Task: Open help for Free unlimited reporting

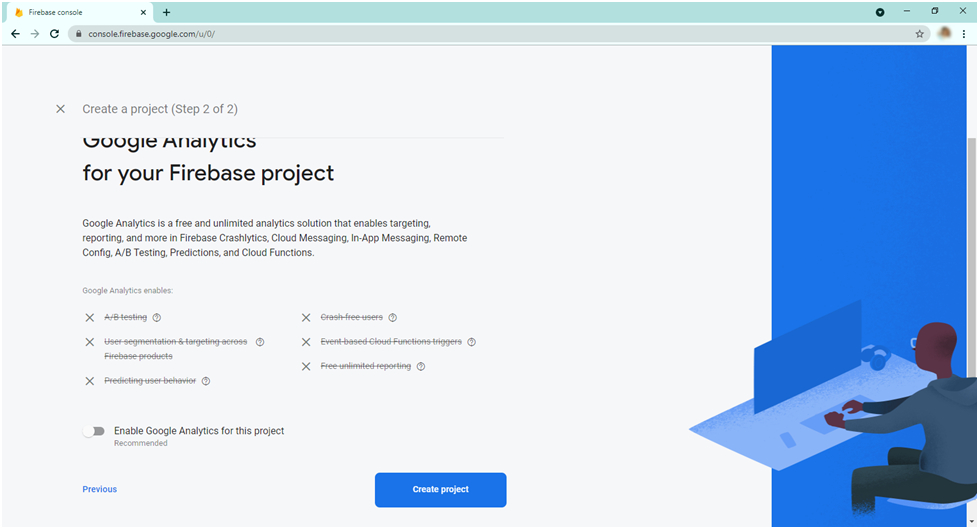Action: click(x=421, y=366)
